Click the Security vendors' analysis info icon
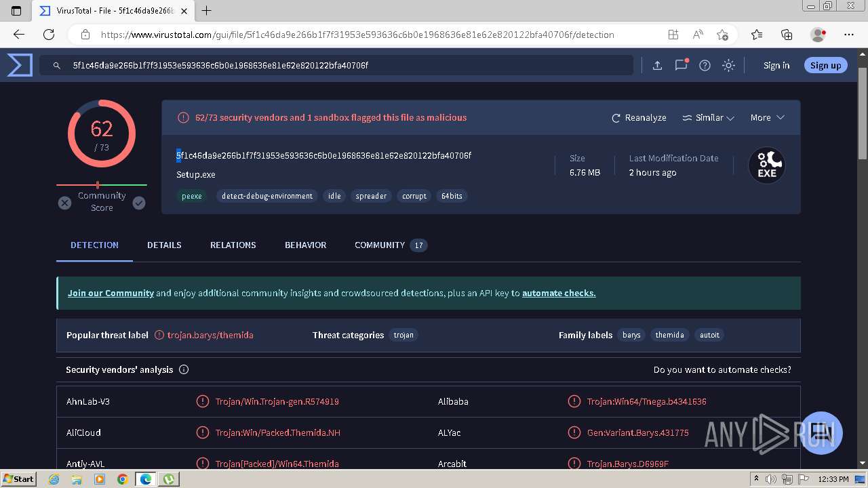The height and width of the screenshot is (488, 868). pyautogui.click(x=184, y=369)
